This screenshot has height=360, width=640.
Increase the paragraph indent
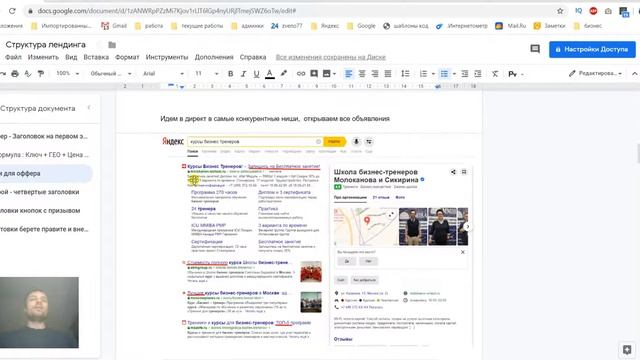478,74
